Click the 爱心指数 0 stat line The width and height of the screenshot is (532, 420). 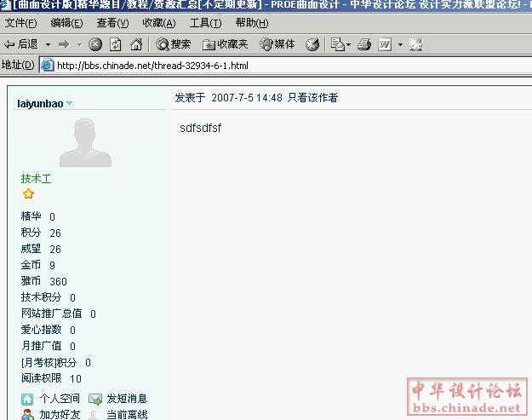pyautogui.click(x=49, y=330)
